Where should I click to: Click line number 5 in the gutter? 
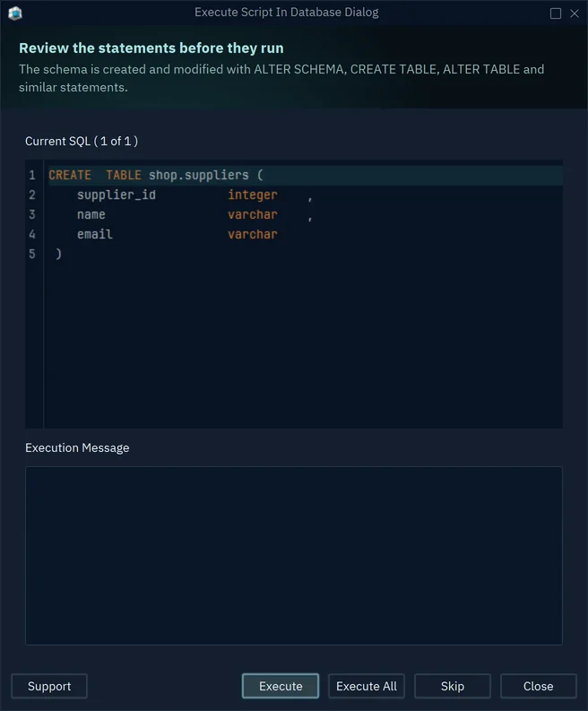point(31,254)
